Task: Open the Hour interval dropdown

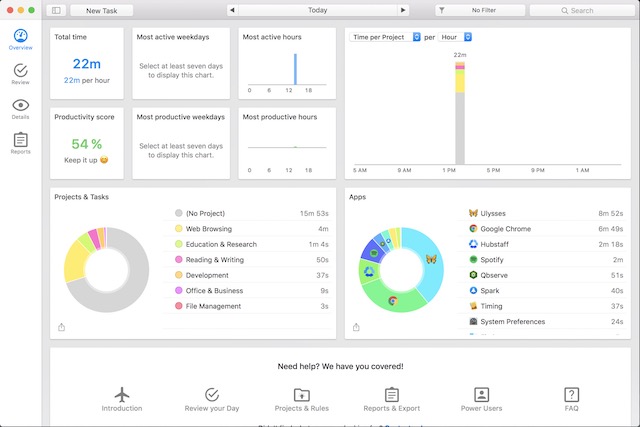Action: [455, 37]
